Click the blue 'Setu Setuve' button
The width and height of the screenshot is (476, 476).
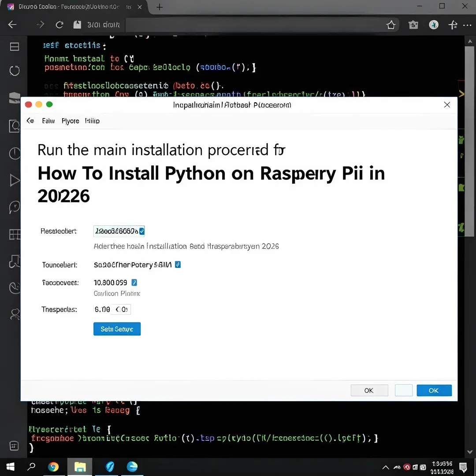117,329
